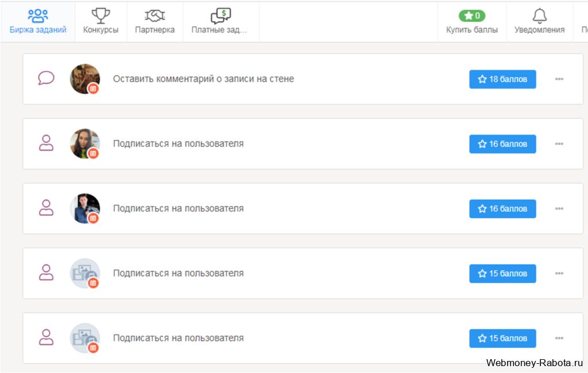
Task: Click the 18 баллов button
Action: [x=502, y=79]
